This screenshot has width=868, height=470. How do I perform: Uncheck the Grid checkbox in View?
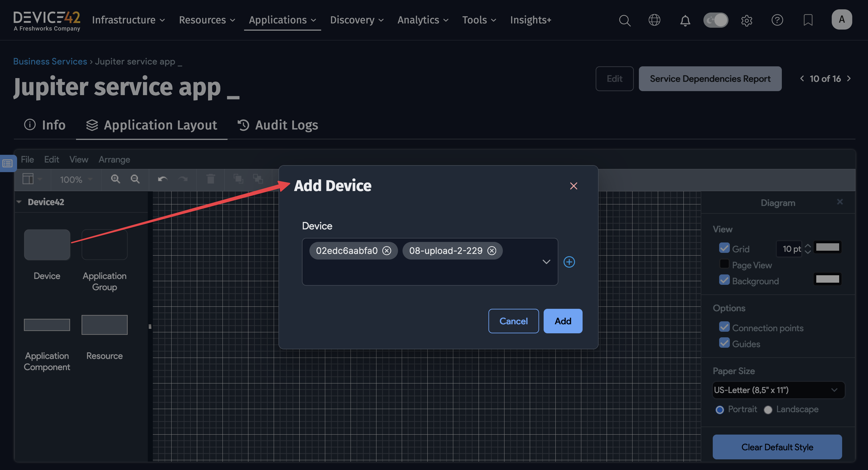click(x=724, y=248)
